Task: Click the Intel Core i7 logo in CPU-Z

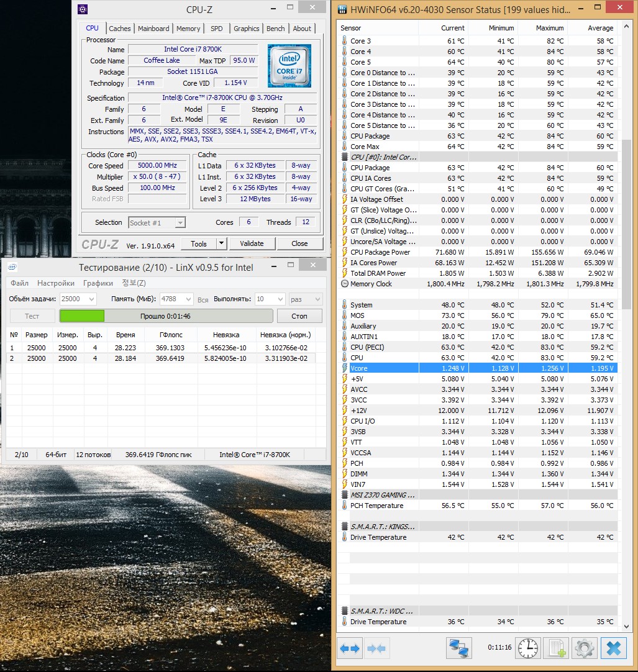Action: point(289,66)
